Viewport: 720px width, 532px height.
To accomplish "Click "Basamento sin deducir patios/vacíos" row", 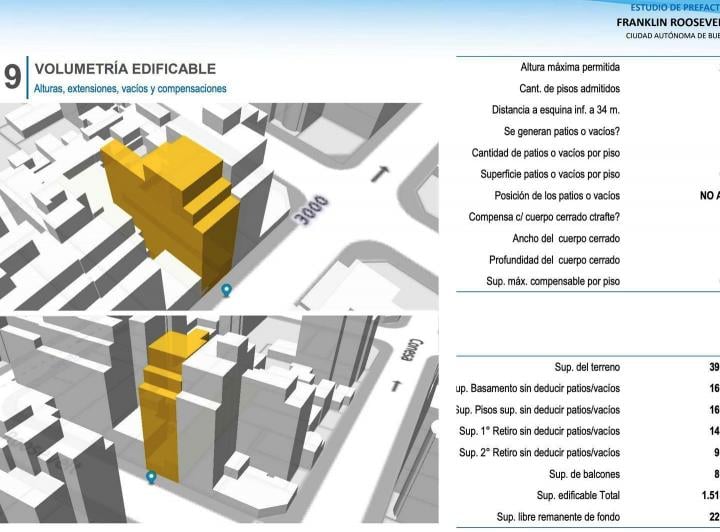I will click(x=538, y=389).
